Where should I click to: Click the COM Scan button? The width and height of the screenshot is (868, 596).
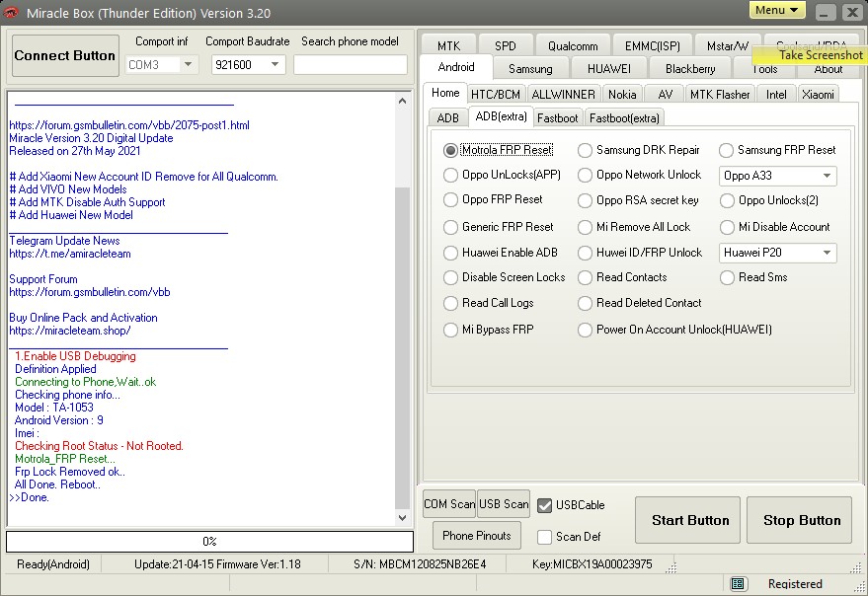[449, 504]
